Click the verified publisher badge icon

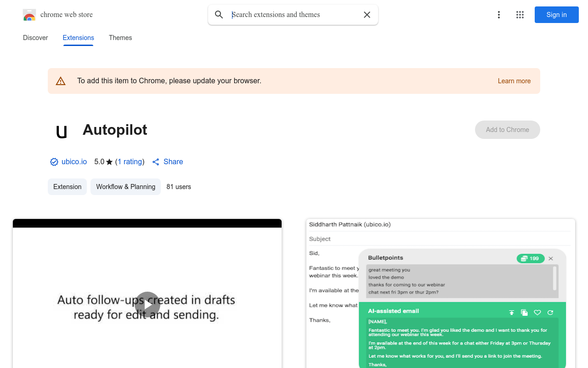point(54,162)
